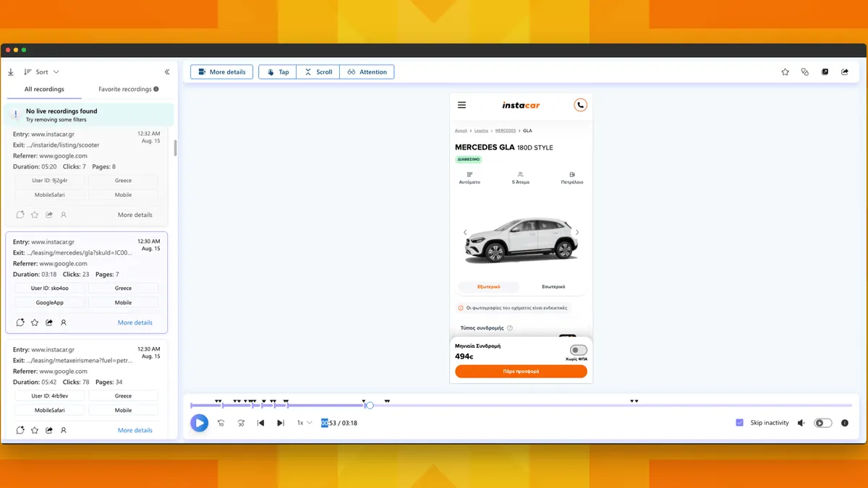Click the More details button in the top toolbar
This screenshot has width=868, height=488.
click(x=221, y=72)
